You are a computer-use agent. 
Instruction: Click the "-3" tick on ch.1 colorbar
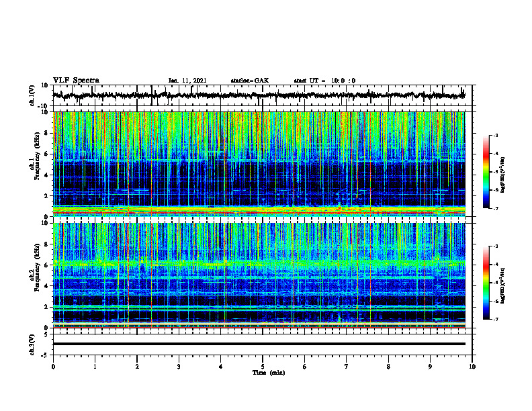tap(496, 136)
